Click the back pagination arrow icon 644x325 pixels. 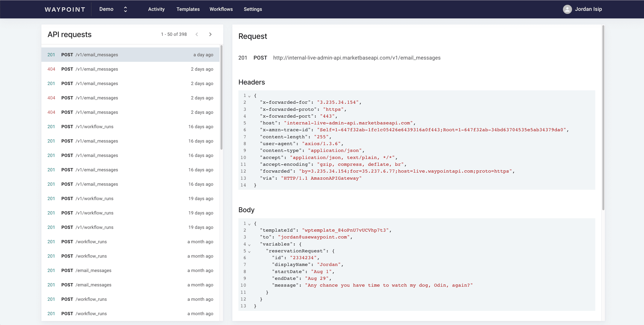pos(197,34)
